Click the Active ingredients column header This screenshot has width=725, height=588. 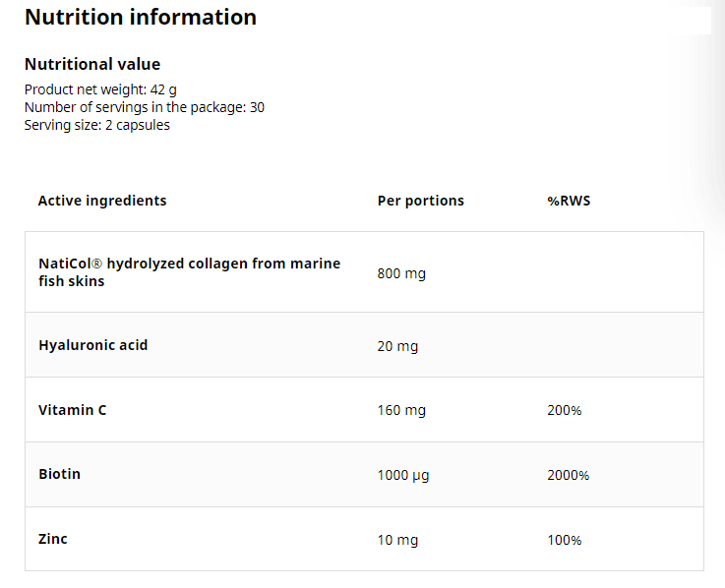click(102, 201)
